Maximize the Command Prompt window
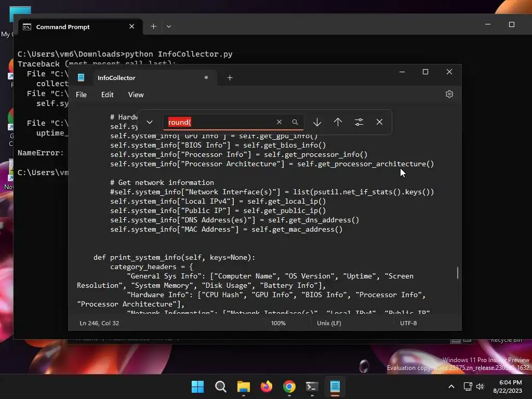The image size is (532, 399). click(x=512, y=24)
